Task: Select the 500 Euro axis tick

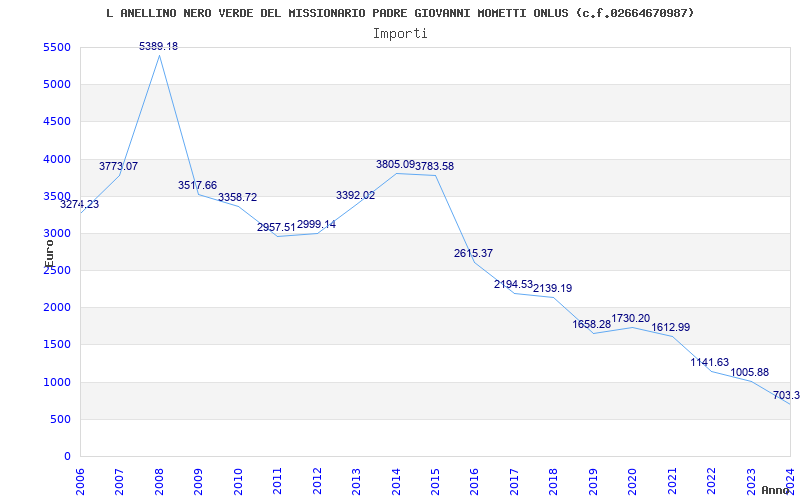Action: 59,420
